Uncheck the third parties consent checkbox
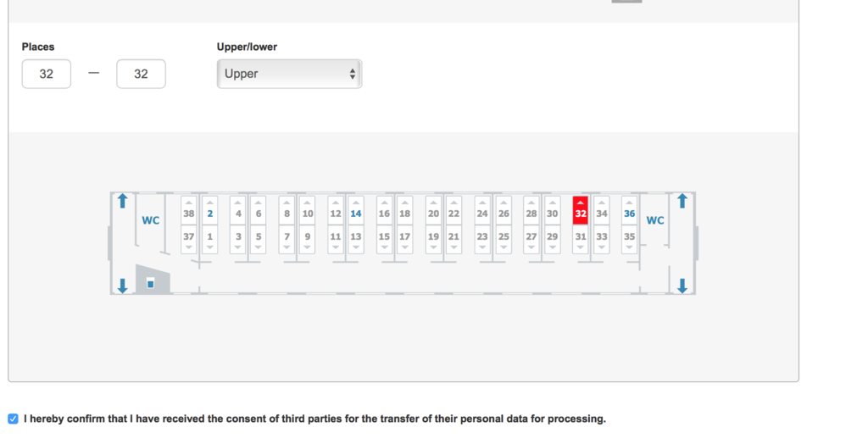Screen dimensions: 868x444 [x=13, y=419]
